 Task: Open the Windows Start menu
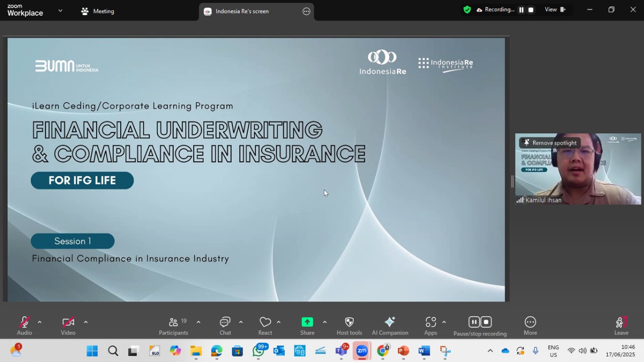coord(92,351)
